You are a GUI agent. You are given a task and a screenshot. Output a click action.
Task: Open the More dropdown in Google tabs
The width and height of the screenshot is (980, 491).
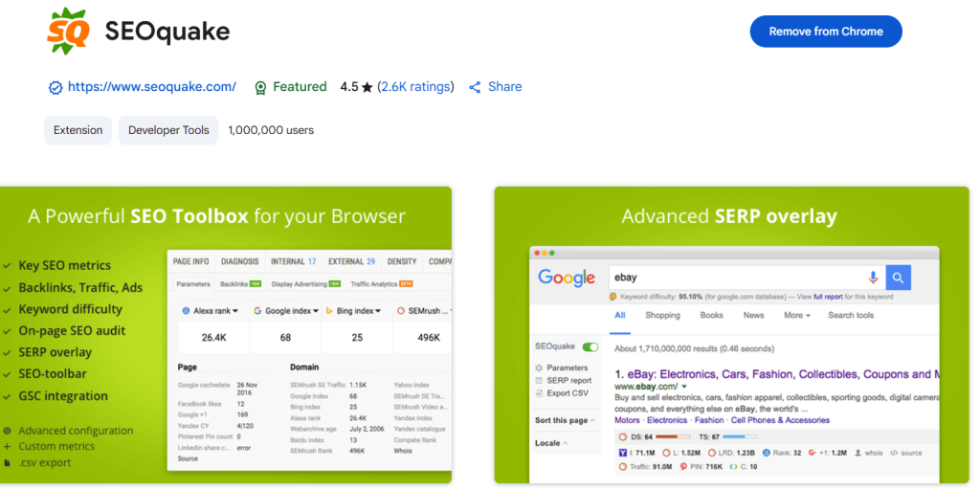(x=797, y=316)
